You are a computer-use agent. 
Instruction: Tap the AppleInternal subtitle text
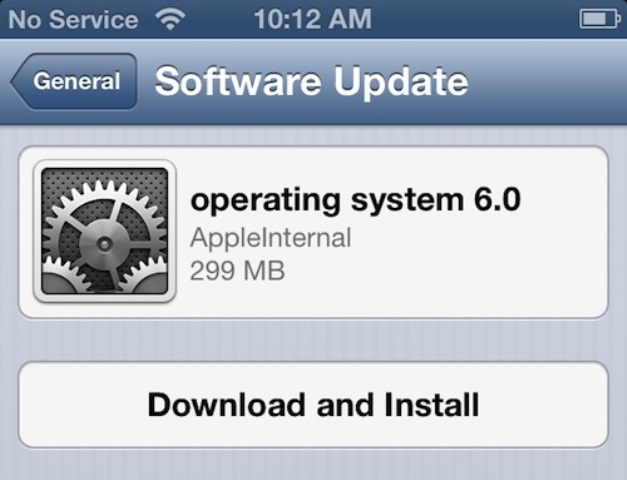pos(271,238)
